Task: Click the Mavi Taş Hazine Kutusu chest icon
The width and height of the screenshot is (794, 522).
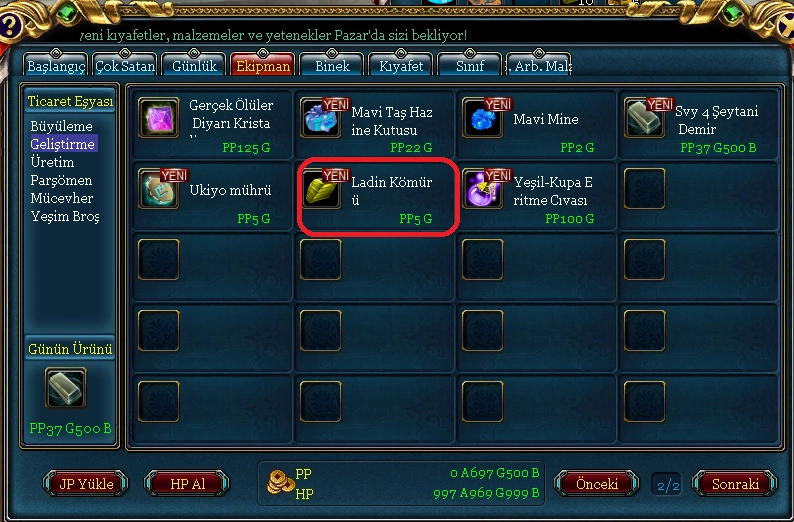Action: click(x=321, y=117)
